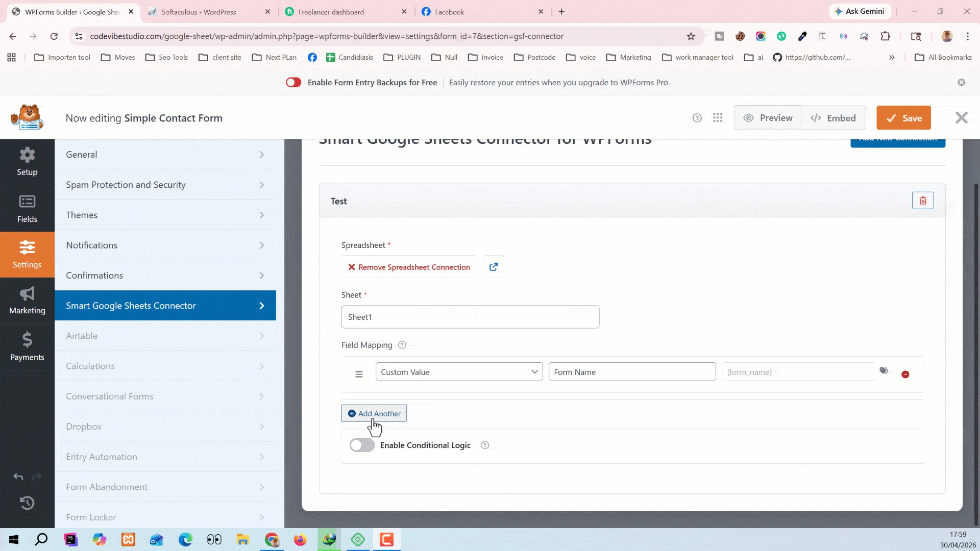Open the Seo Tools bookmarks folder

167,57
